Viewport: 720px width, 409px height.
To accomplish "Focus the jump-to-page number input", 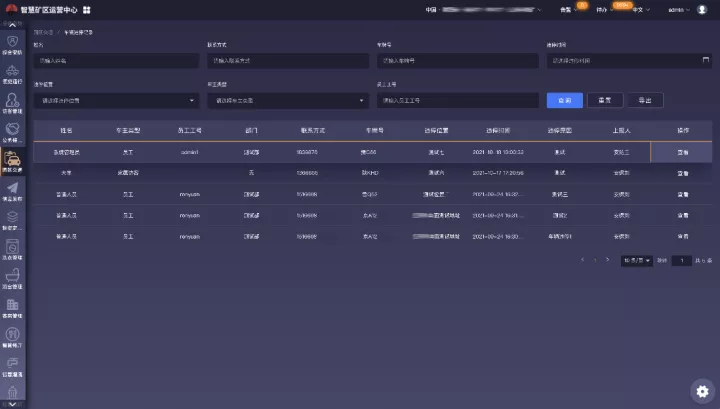I will tap(681, 261).
